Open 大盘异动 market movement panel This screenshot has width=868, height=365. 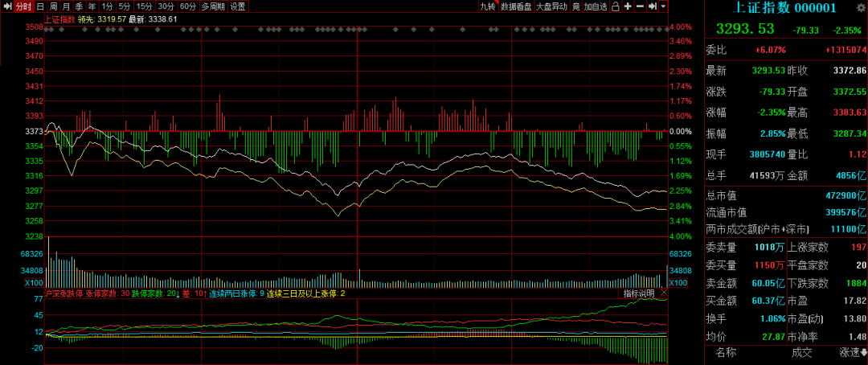pos(551,6)
